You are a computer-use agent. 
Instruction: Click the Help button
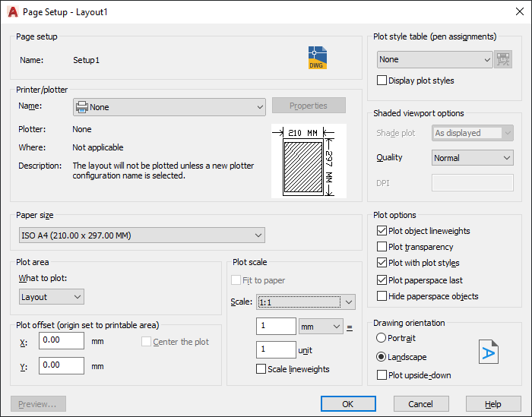(493, 404)
